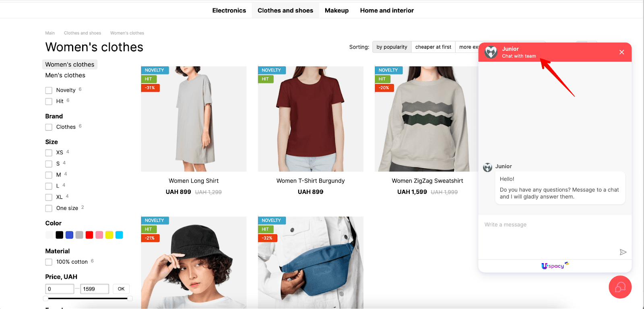This screenshot has height=309, width=644.
Task: Click HIT badge on ZigZag Sweatshirt
Action: click(x=382, y=79)
